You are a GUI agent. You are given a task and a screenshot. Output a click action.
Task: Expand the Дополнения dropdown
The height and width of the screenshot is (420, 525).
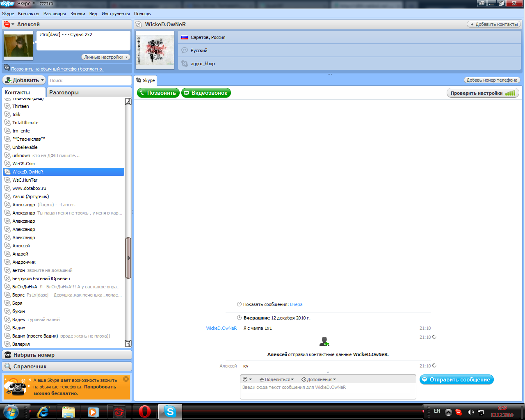point(319,379)
